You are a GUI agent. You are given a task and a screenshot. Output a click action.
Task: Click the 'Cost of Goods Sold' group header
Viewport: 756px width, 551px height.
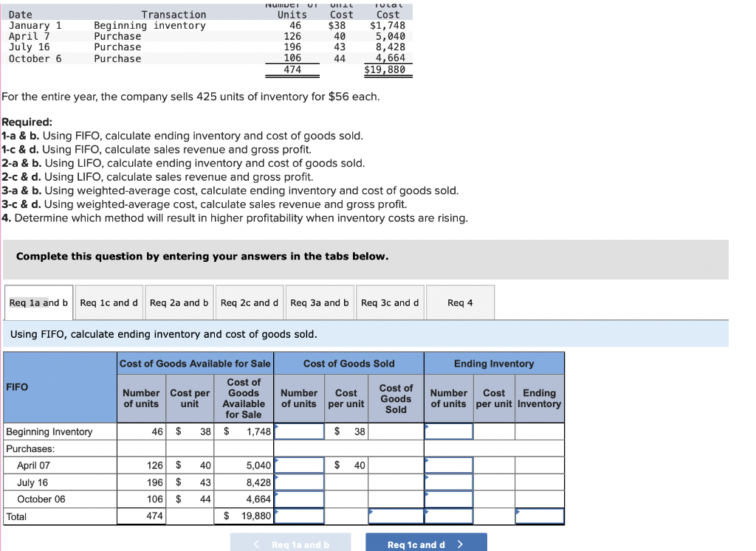click(348, 364)
